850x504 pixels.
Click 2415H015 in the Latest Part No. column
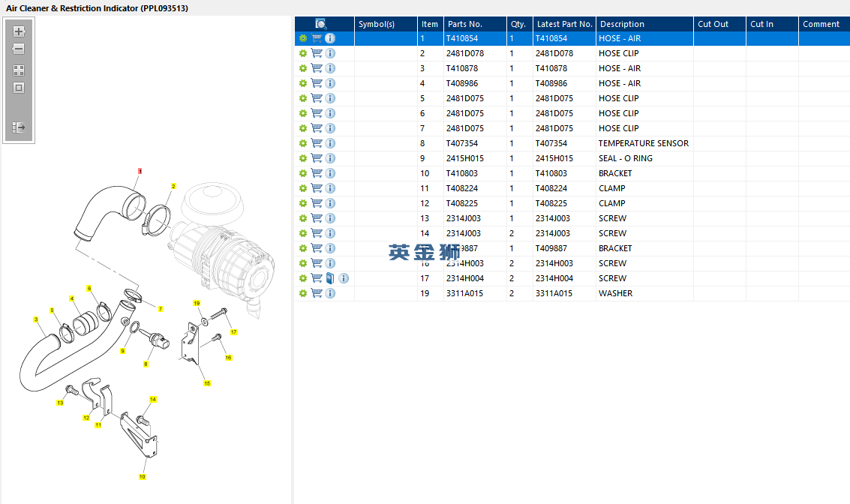(x=554, y=158)
